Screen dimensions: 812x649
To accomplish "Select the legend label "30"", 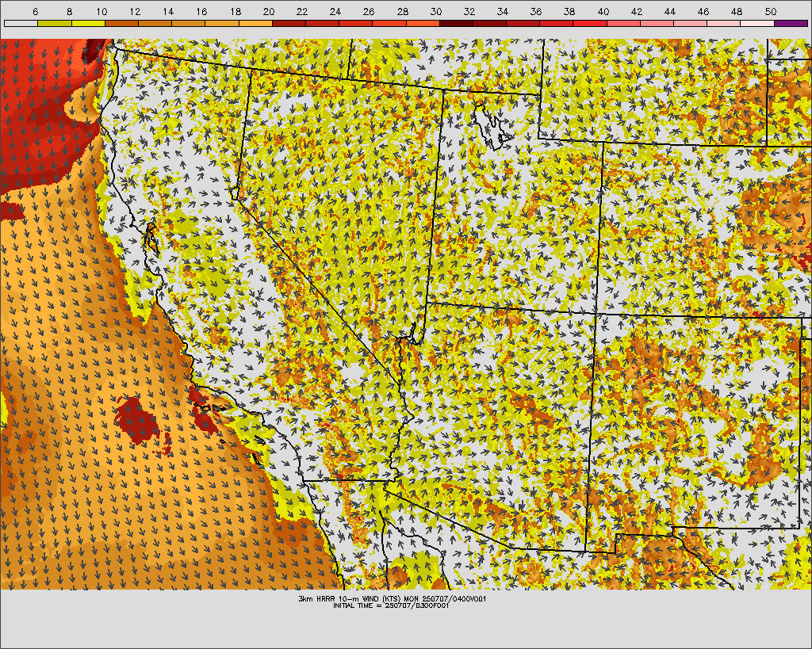I will tap(436, 11).
